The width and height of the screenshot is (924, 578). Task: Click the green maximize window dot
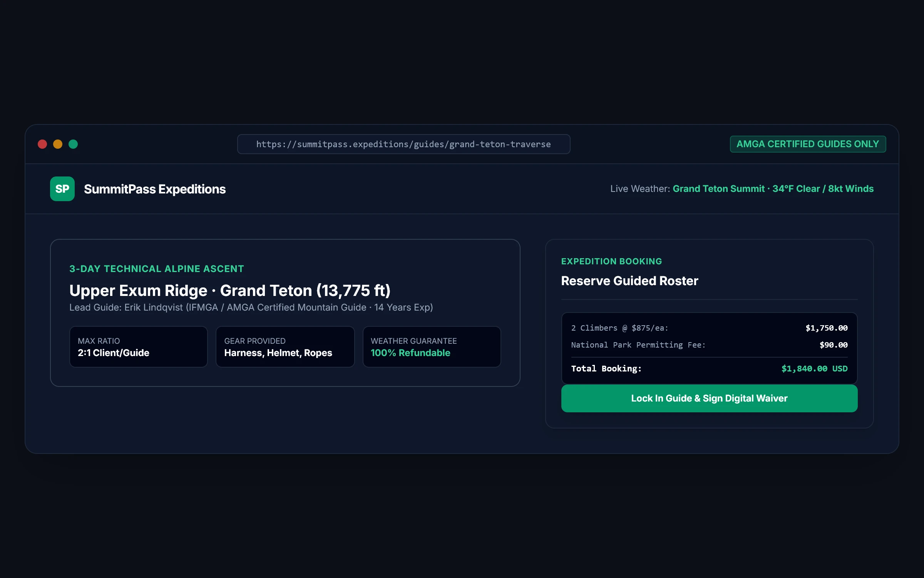click(73, 144)
